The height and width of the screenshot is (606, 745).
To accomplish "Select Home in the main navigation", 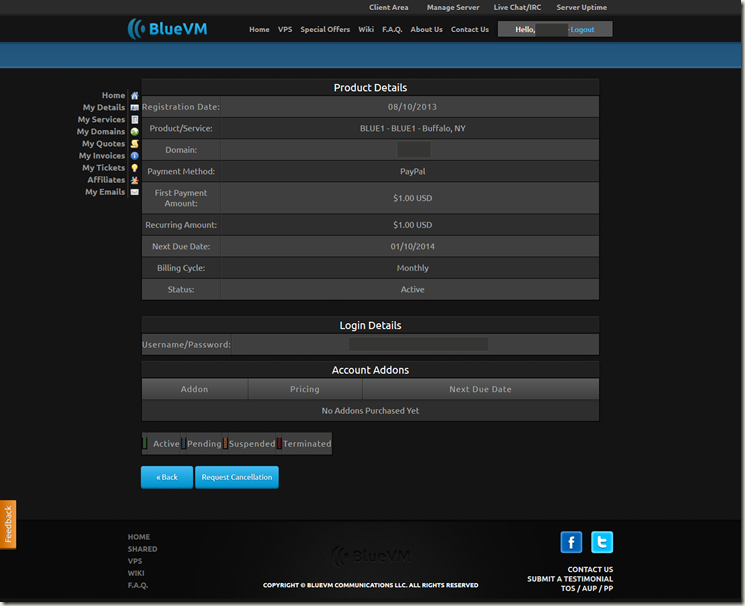I will (x=259, y=29).
